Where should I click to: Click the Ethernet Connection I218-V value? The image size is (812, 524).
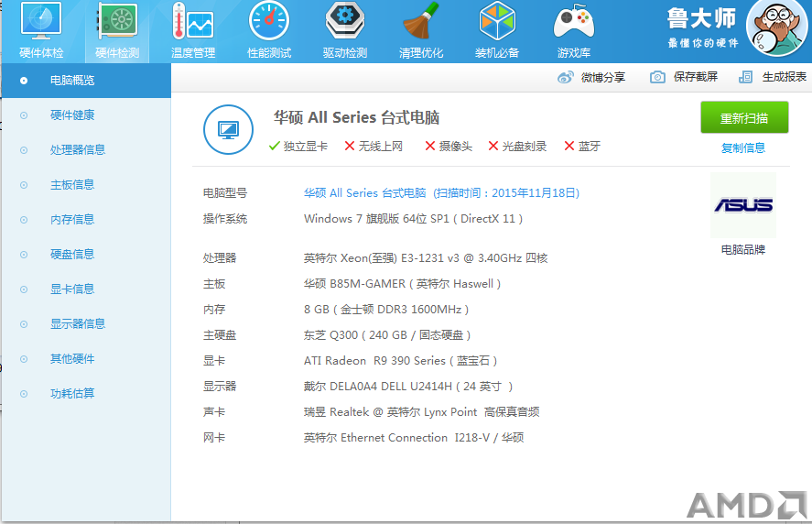[x=413, y=438]
